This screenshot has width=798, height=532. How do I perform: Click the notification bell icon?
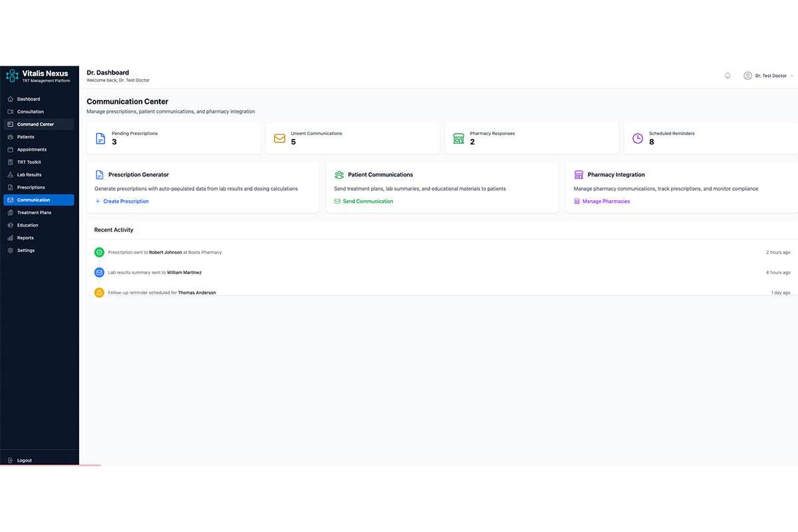[728, 76]
